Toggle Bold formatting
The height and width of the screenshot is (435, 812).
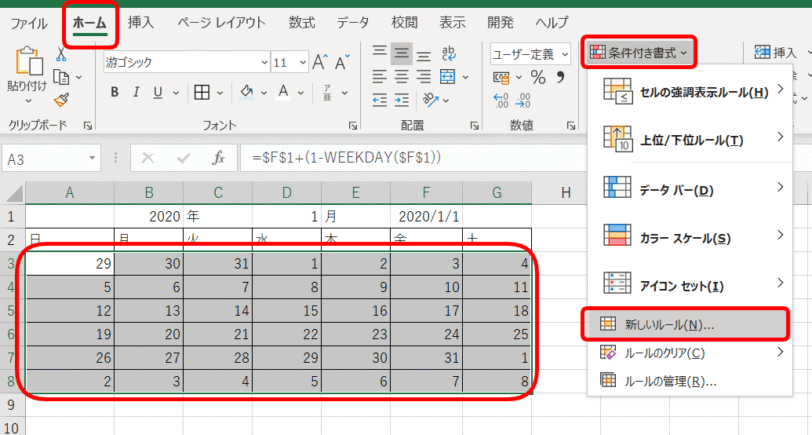[115, 93]
